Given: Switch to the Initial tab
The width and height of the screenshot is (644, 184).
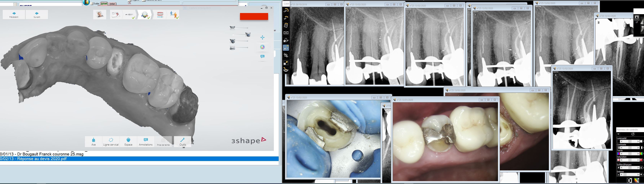Looking at the screenshot, I should pos(112,4).
